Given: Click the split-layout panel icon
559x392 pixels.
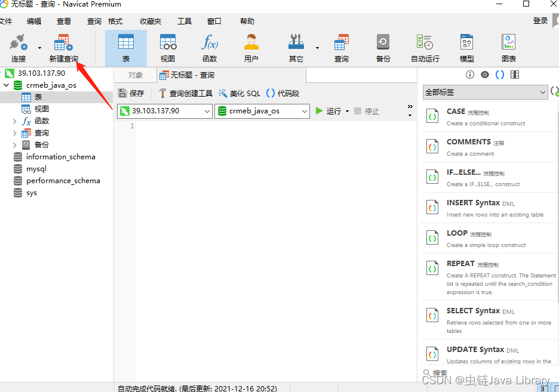Looking at the screenshot, I should click(x=515, y=75).
